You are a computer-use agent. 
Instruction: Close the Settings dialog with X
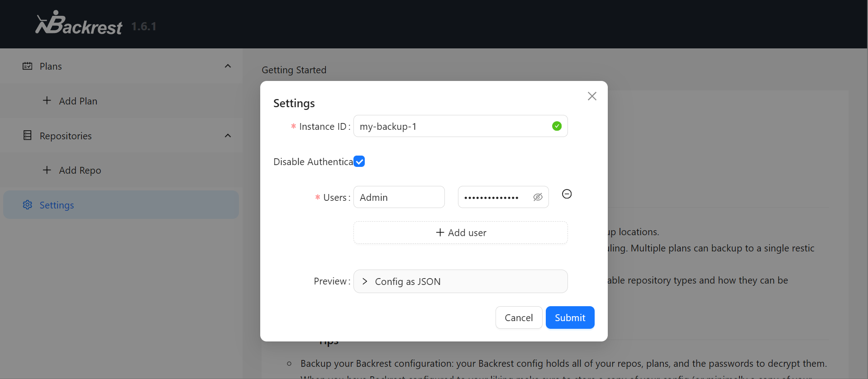point(592,96)
